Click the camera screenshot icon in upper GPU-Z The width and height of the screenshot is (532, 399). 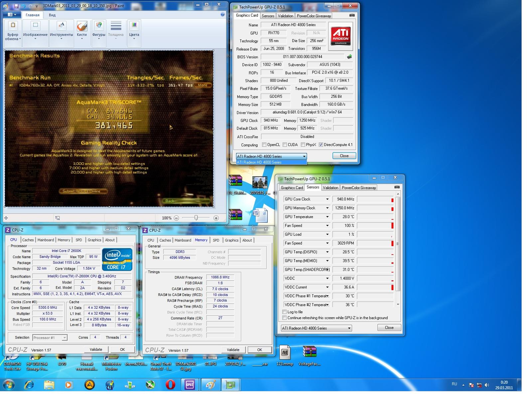pyautogui.click(x=352, y=15)
